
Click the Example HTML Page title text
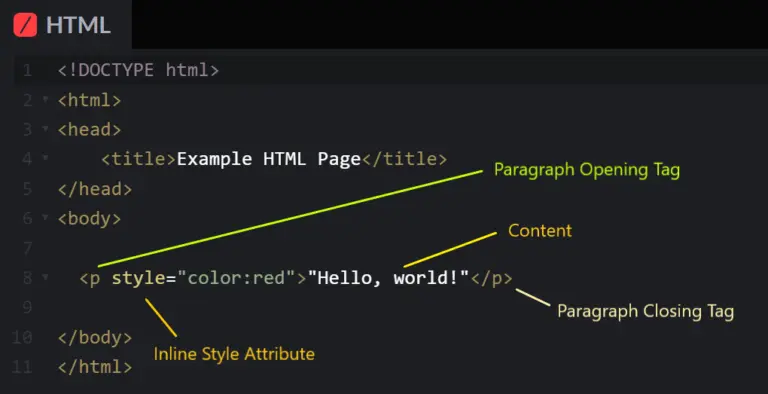269,159
